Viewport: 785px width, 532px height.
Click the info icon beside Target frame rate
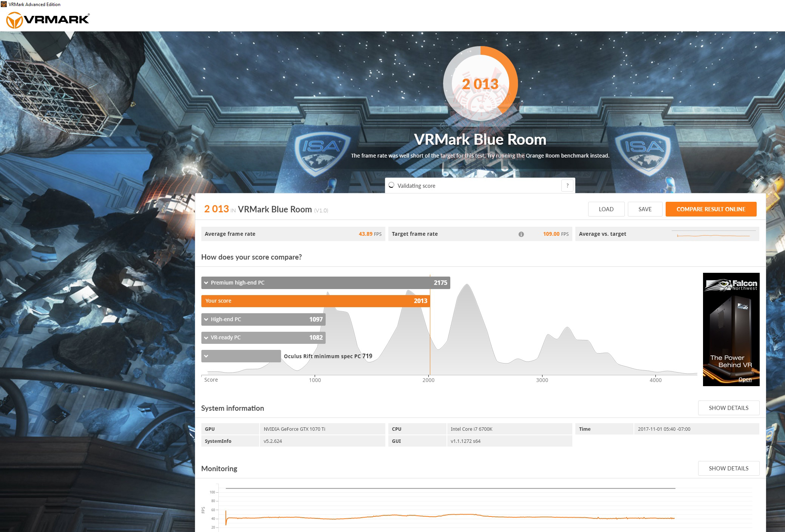[522, 234]
